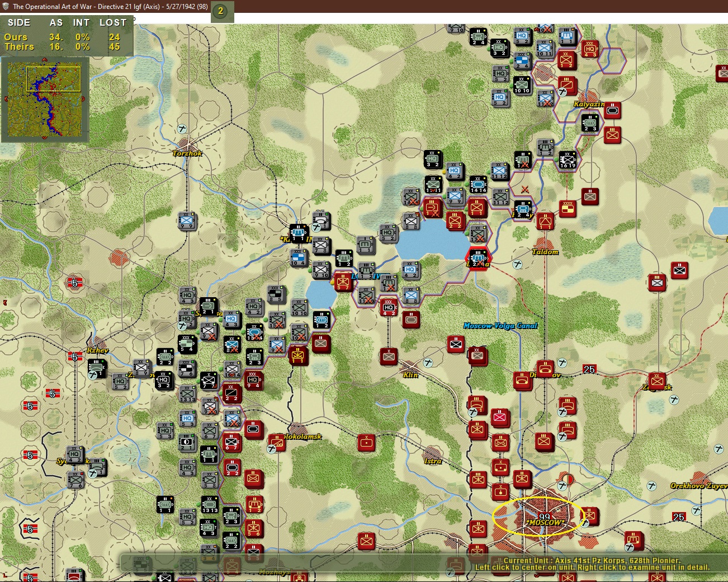This screenshot has width=728, height=582.
Task: Click the airfield icon left of Taldom
Action: (x=518, y=264)
